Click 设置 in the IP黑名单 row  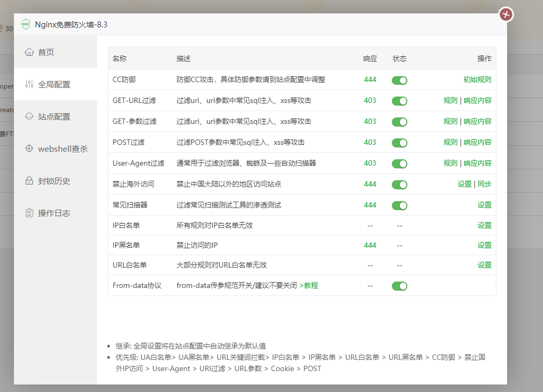point(484,245)
